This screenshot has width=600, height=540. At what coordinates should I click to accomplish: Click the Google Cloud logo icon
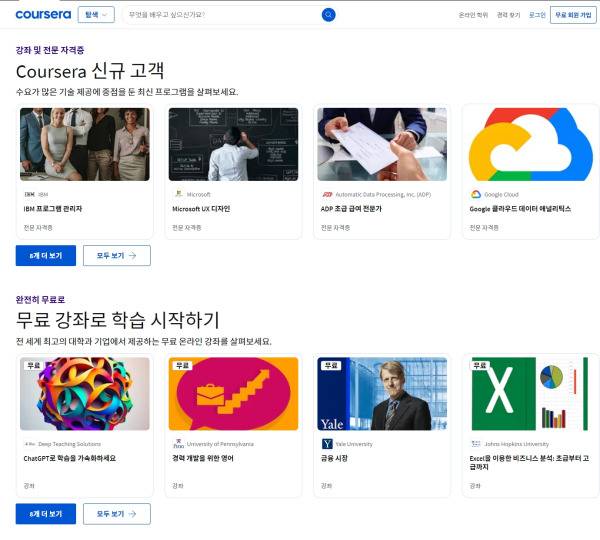(476, 194)
